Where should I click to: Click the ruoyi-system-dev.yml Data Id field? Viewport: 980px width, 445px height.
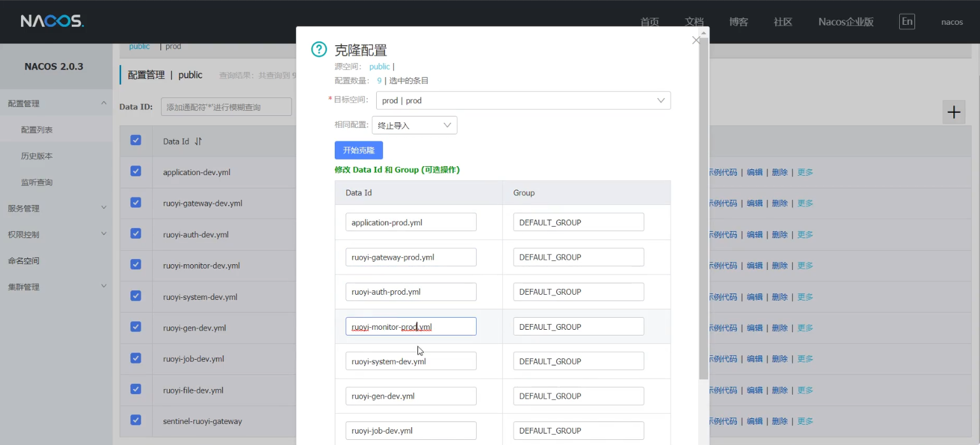coord(411,361)
